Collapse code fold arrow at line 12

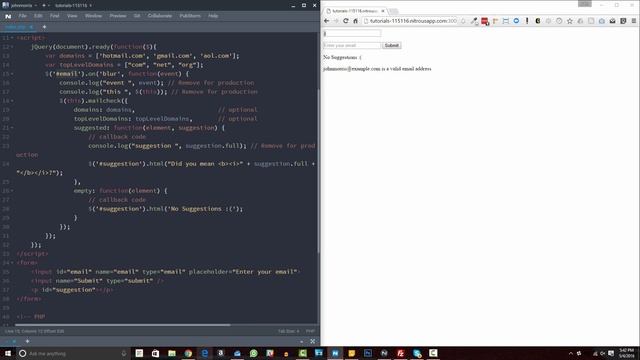pyautogui.click(x=12, y=47)
